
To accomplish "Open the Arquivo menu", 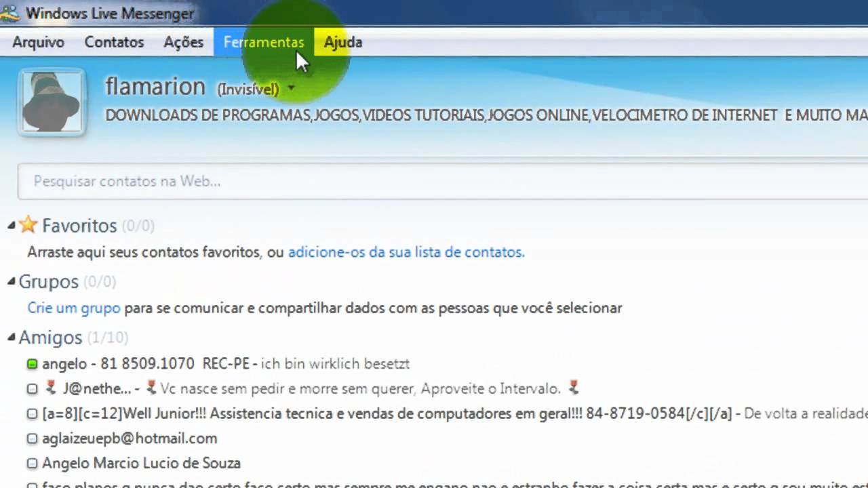I will tap(38, 42).
